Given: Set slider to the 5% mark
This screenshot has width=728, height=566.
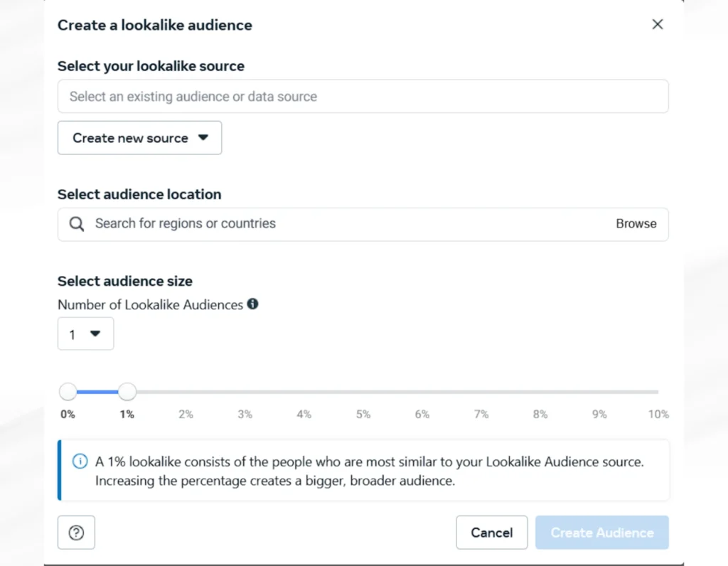Looking at the screenshot, I should pos(363,392).
